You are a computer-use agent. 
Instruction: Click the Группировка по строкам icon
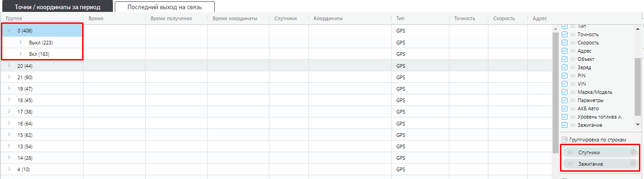[565, 139]
